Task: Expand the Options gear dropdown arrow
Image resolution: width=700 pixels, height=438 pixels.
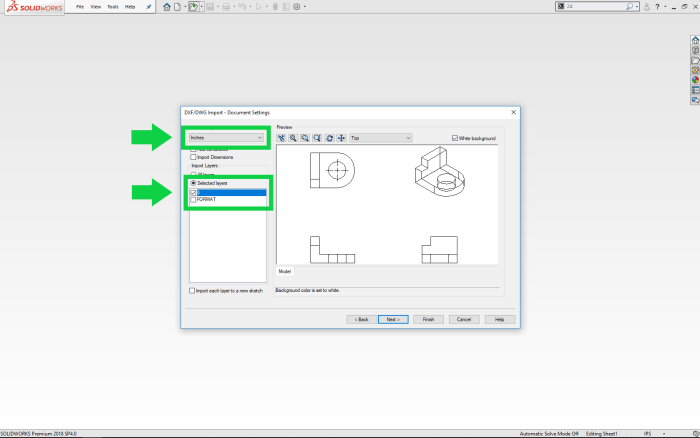Action: pyautogui.click(x=305, y=7)
